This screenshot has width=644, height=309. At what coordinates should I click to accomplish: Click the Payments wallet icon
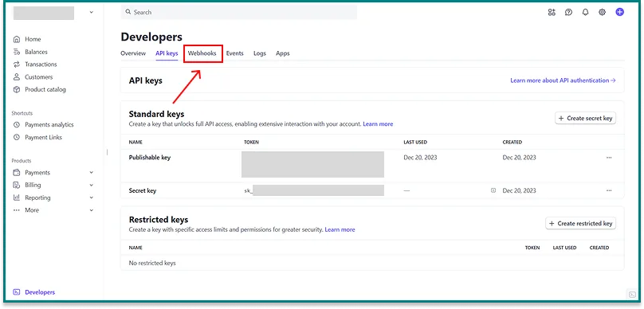point(17,172)
